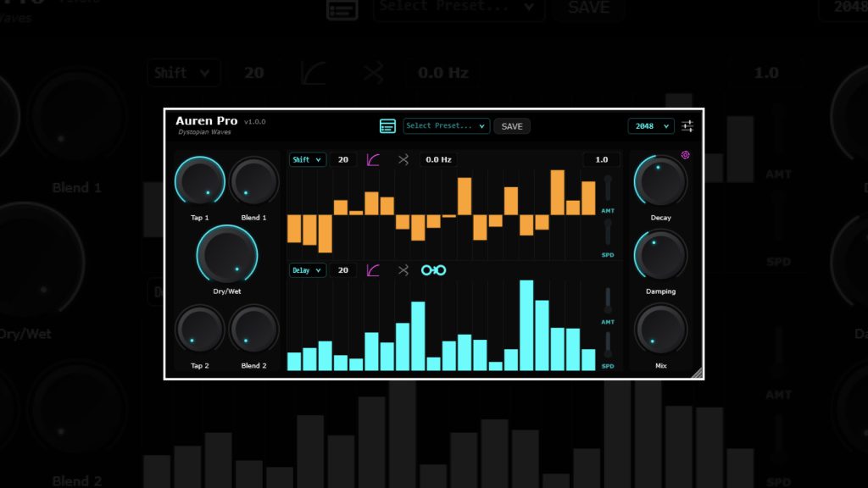
Task: Click the 1.0 value field in Shift row
Action: coord(601,159)
